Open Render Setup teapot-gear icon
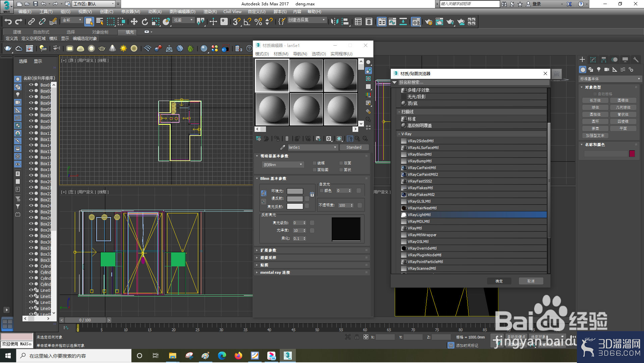The height and width of the screenshot is (363, 644). point(429,22)
